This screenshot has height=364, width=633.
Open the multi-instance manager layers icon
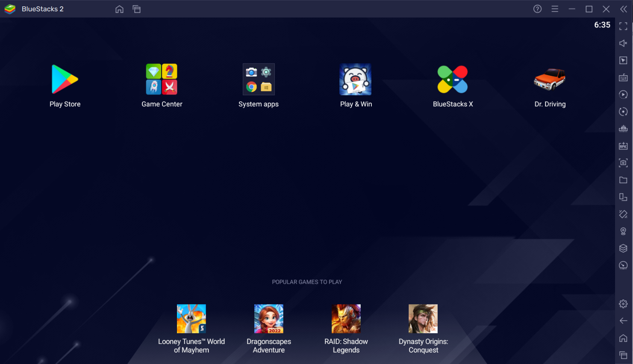(x=623, y=248)
